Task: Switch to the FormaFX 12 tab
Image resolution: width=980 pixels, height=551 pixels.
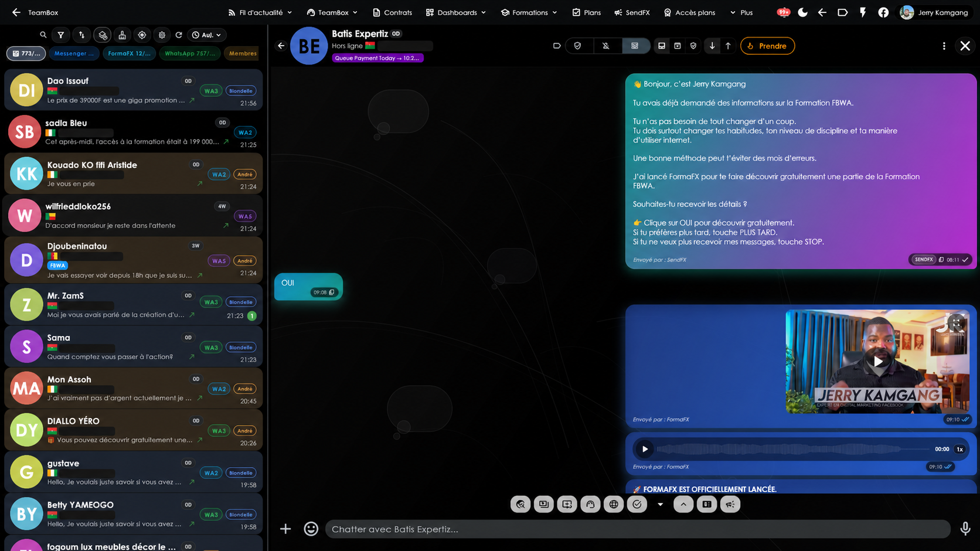Action: point(129,53)
